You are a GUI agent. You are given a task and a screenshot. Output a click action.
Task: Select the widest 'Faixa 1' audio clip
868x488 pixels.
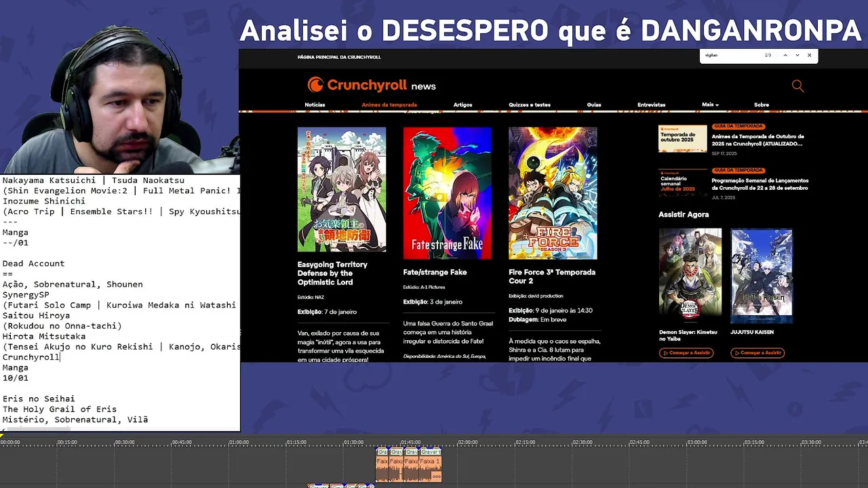(x=431, y=468)
